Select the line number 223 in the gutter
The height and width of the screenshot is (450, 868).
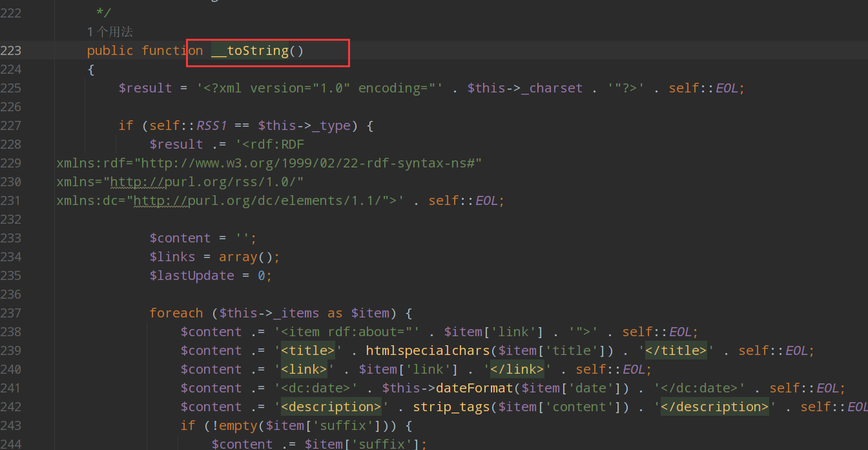tap(11, 50)
